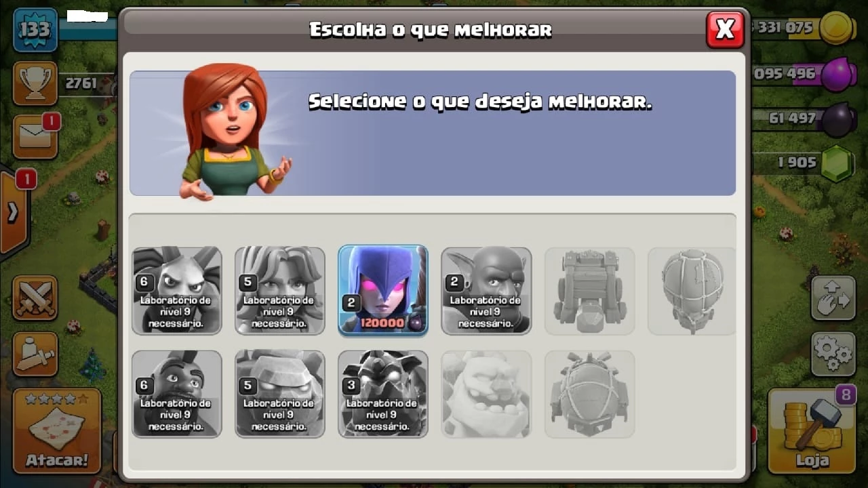
Task: Tap the locked Battle Blimp siege machine
Action: (x=692, y=290)
